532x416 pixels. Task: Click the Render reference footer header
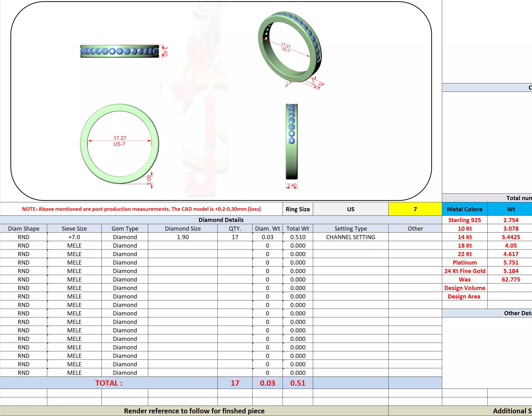point(194,411)
